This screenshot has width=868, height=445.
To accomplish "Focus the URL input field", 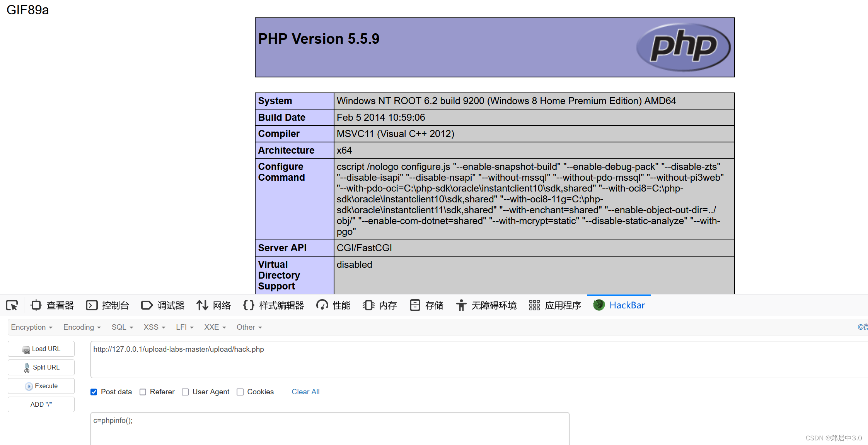I will pos(479,359).
